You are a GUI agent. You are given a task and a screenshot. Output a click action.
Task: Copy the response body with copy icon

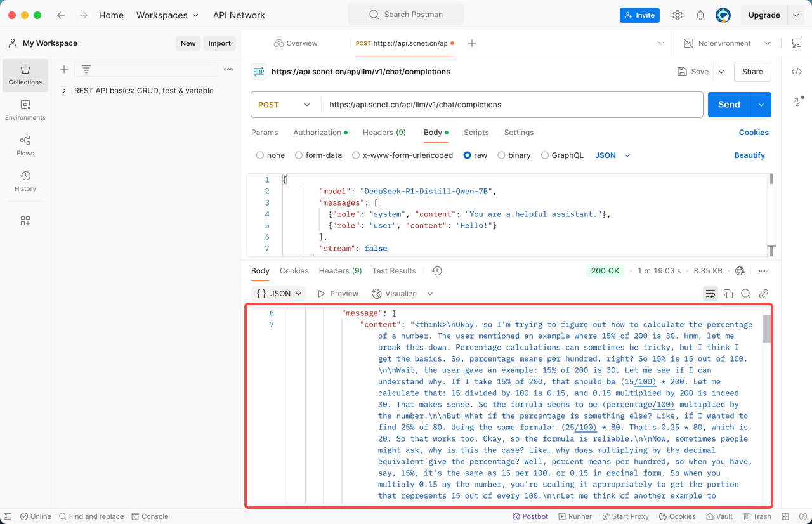[x=728, y=294]
